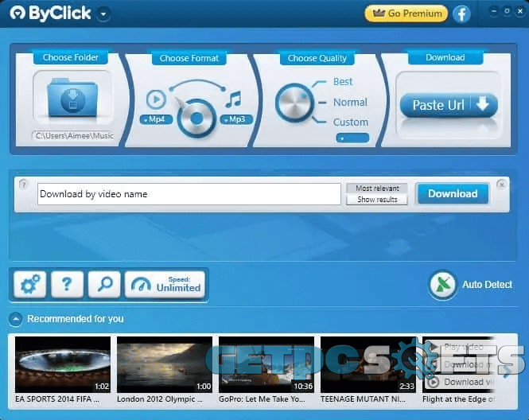Select the music note Mp3 icon
This screenshot has width=529, height=420.
233,99
